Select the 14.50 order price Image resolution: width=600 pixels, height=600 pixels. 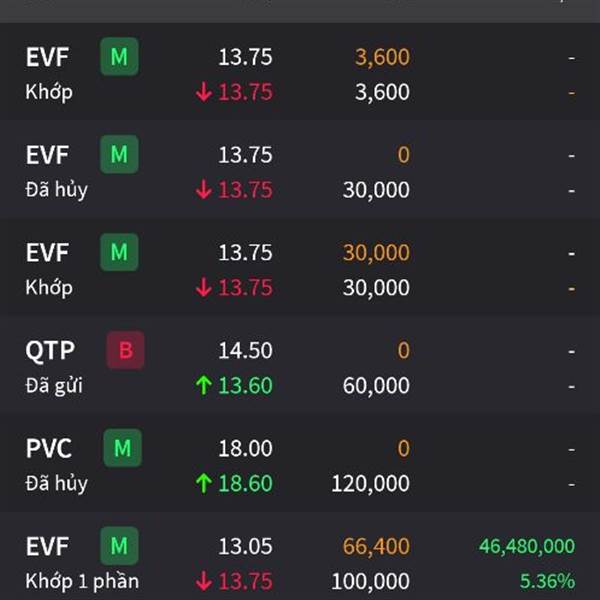click(245, 350)
